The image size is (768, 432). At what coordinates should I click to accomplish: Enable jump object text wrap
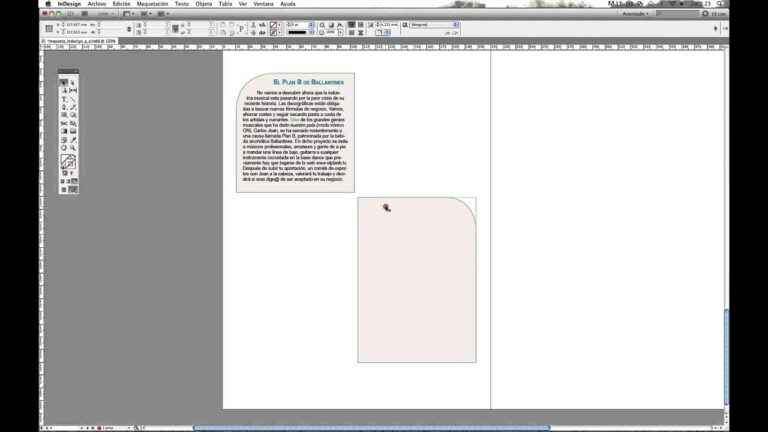pos(360,32)
